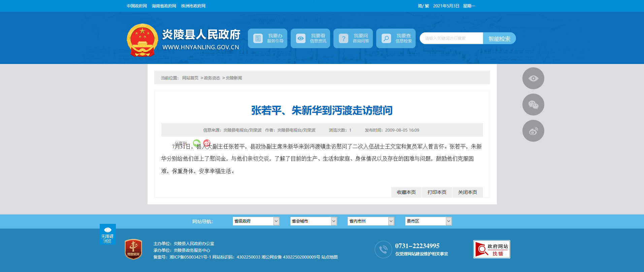
Task: Open the 湖南省政府网 link in top bar
Action: (x=164, y=6)
